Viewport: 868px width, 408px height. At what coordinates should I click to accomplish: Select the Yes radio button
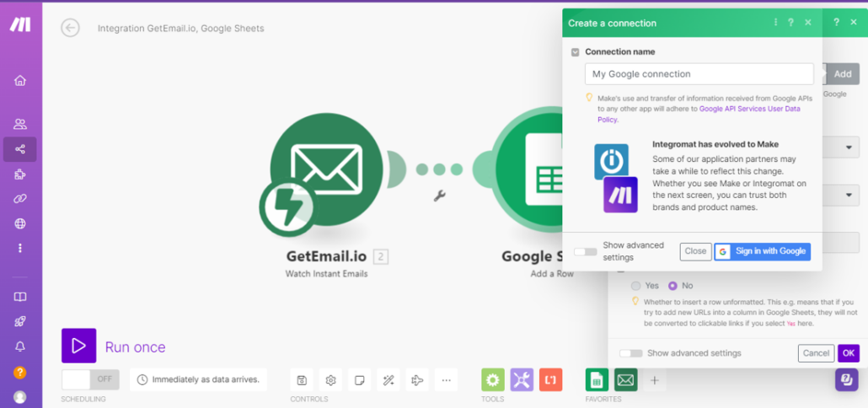(x=636, y=286)
